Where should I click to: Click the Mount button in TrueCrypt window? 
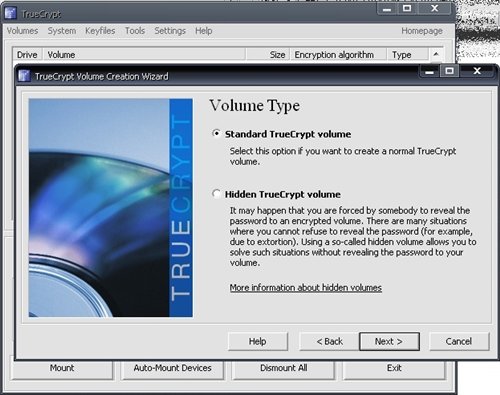(x=62, y=369)
